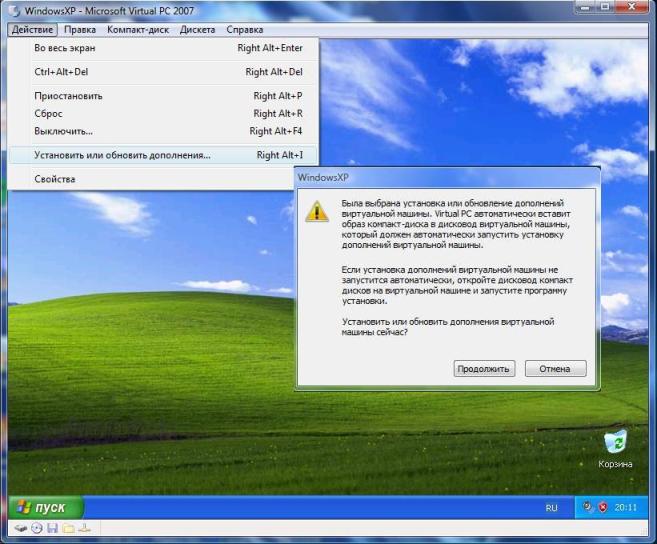Click the CD drive status icon
The width and height of the screenshot is (657, 544).
point(37,528)
